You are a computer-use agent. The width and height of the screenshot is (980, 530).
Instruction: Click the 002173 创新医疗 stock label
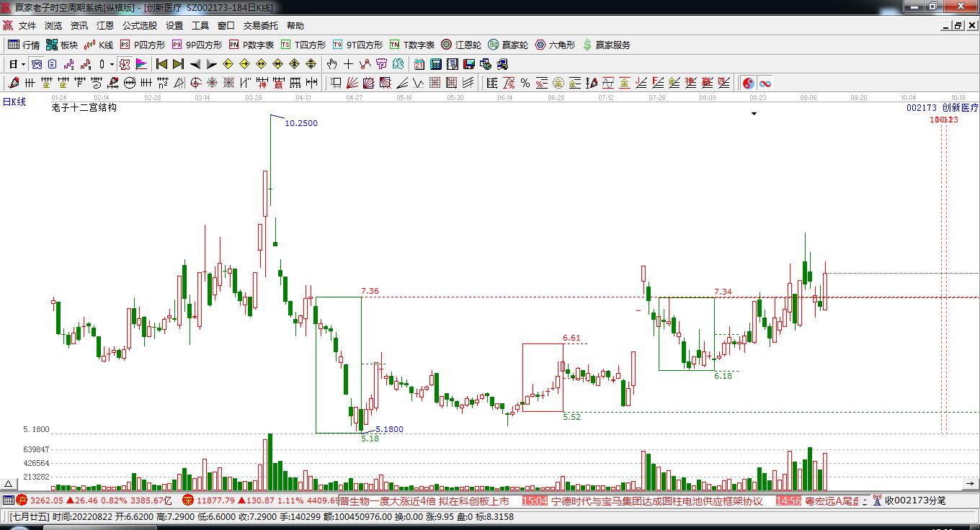[943, 107]
